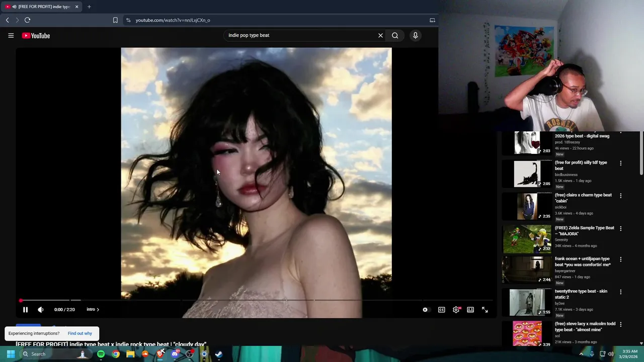Open '(free) steve lacy x malcolm todd' video
Image resolution: width=644 pixels, height=362 pixels.
pyautogui.click(x=585, y=327)
